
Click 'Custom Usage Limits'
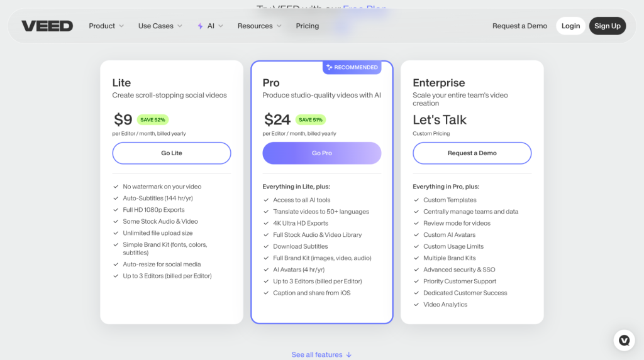[453, 247]
